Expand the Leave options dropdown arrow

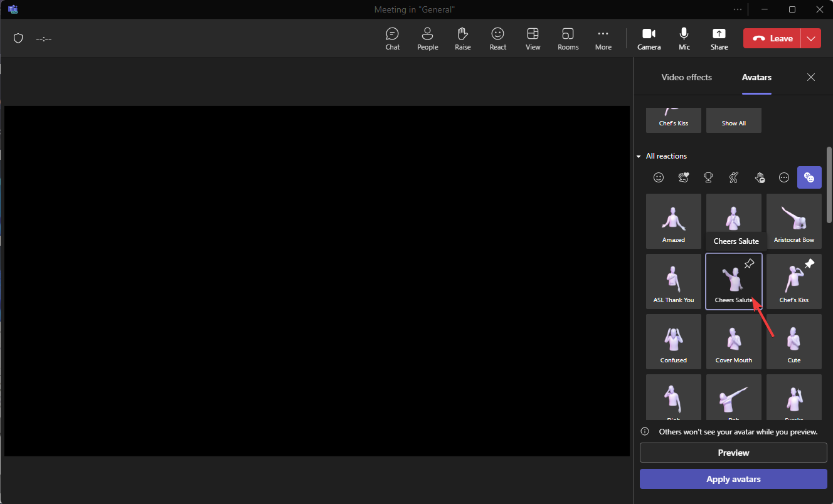click(x=811, y=38)
